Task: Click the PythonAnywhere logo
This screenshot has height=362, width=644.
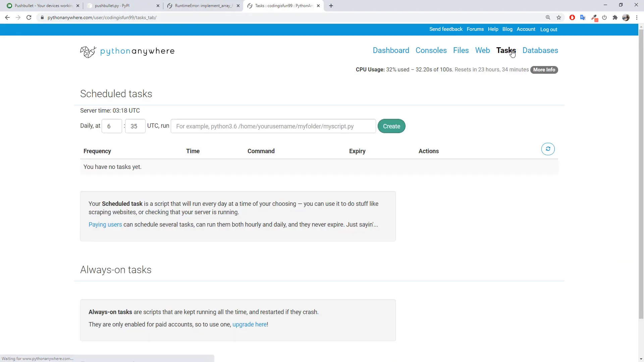Action: click(x=127, y=51)
